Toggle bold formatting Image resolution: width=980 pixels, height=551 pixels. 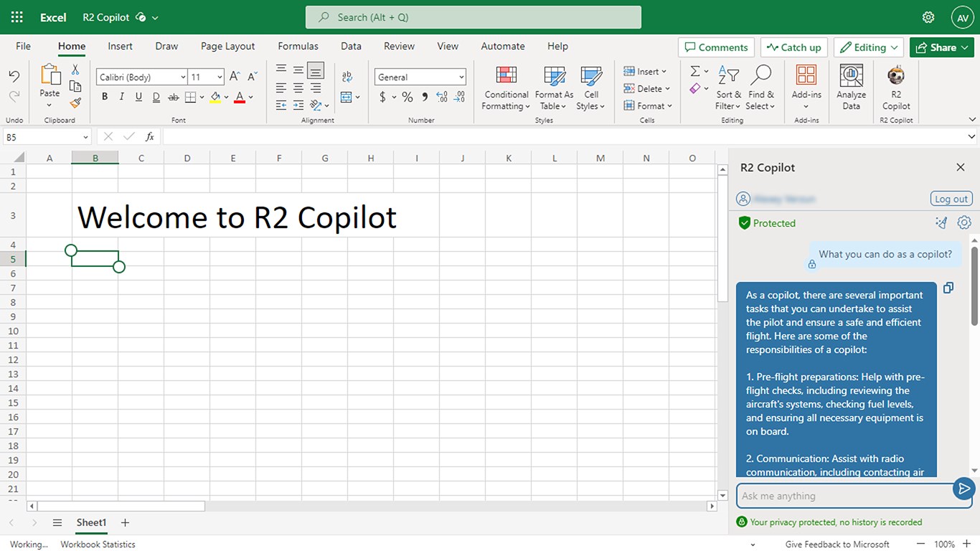(105, 97)
